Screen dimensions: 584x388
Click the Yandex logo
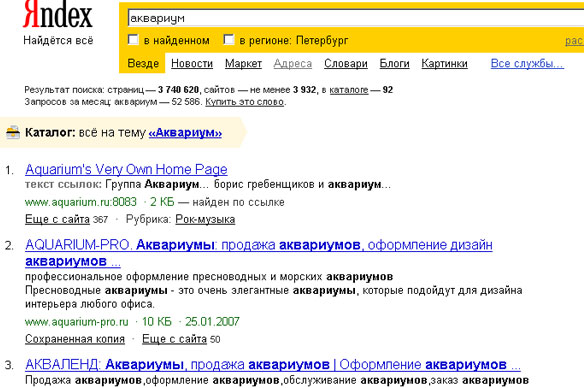coord(57,14)
